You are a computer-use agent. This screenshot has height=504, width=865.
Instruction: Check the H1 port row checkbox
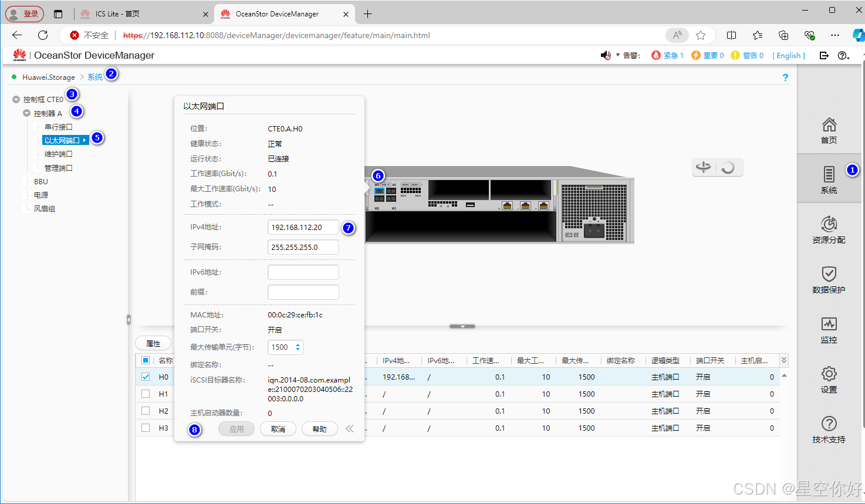(x=146, y=394)
